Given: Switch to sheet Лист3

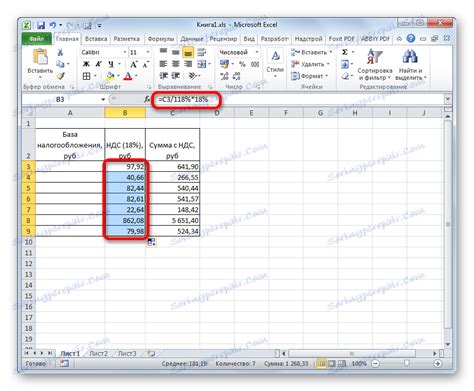Looking at the screenshot, I should (x=127, y=353).
